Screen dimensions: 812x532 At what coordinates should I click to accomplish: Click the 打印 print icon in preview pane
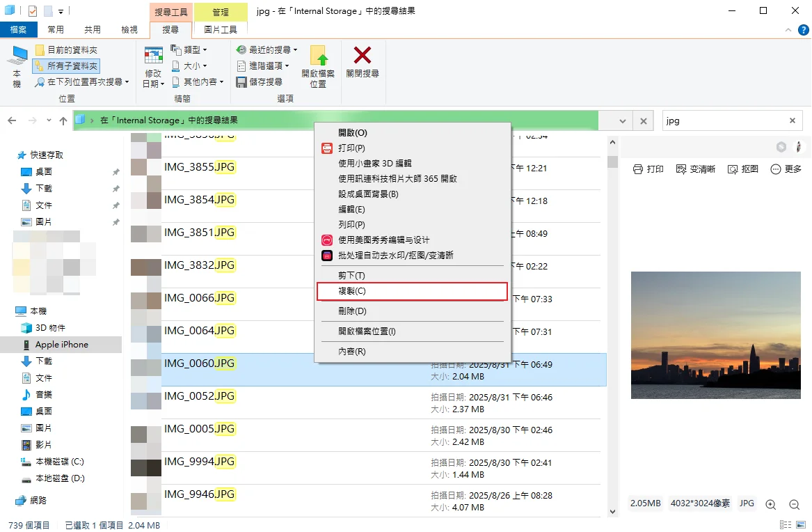[648, 168]
